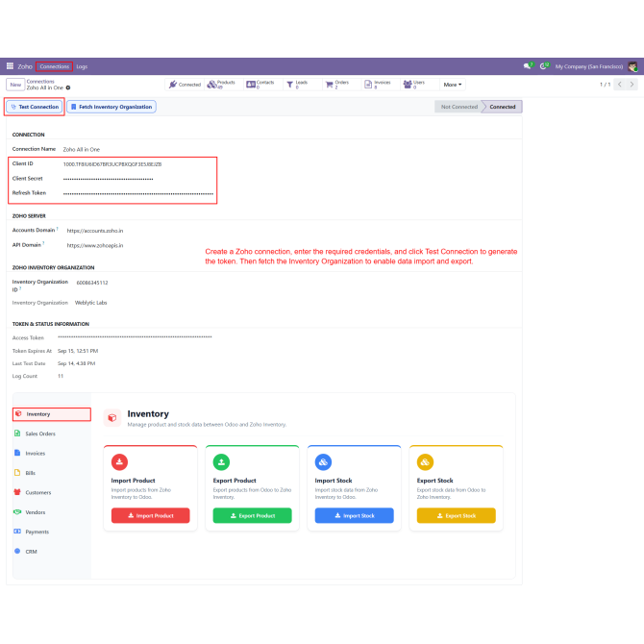644x644 pixels.
Task: Click the green Export Product button
Action: coord(252,515)
